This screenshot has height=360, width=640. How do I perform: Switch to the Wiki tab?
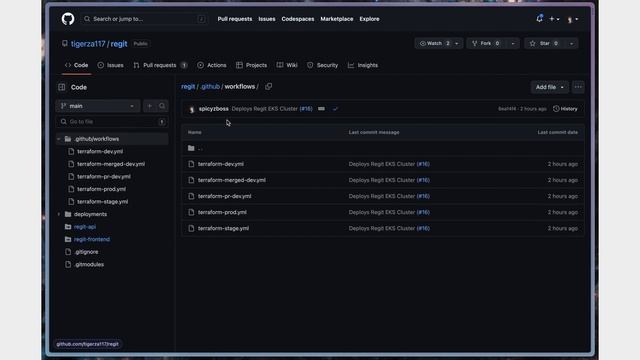tap(287, 65)
